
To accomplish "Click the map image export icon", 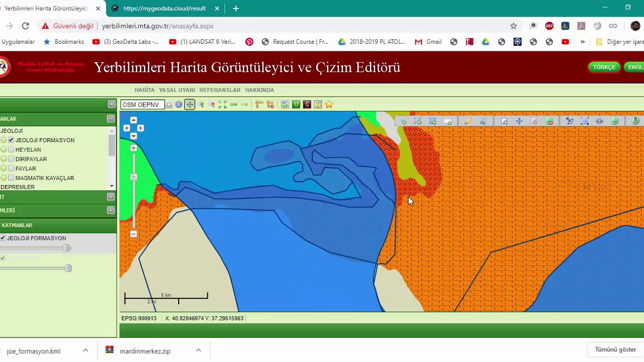I will pos(285,105).
